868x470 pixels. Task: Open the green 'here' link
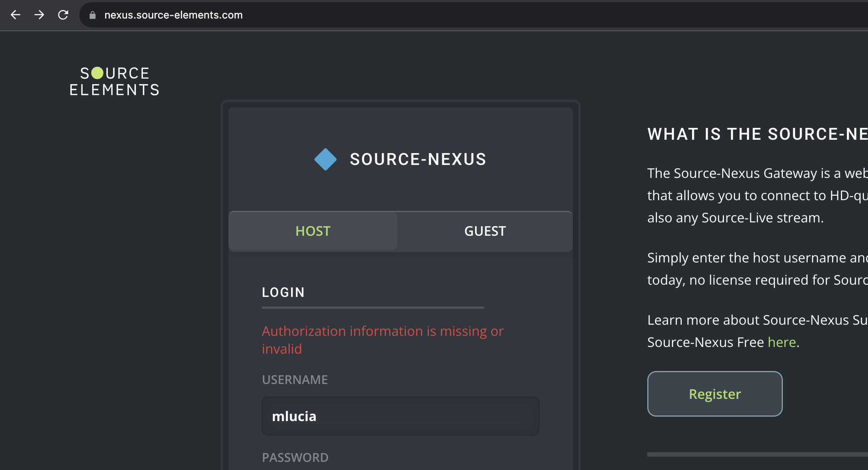coord(782,342)
